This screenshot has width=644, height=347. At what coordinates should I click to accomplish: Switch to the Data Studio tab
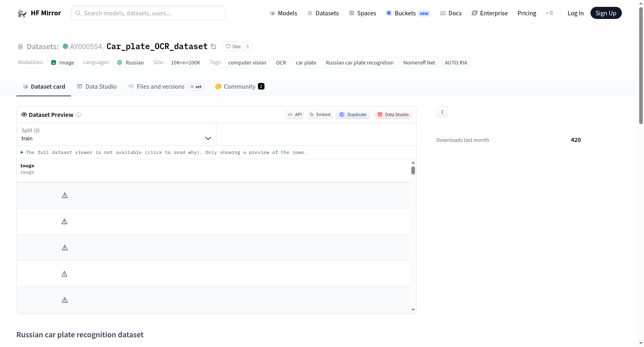tap(97, 87)
